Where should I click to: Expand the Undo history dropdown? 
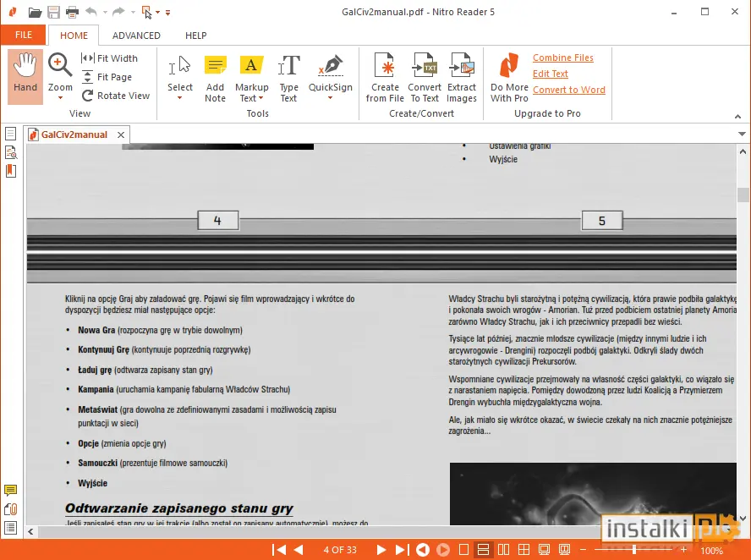pos(105,13)
